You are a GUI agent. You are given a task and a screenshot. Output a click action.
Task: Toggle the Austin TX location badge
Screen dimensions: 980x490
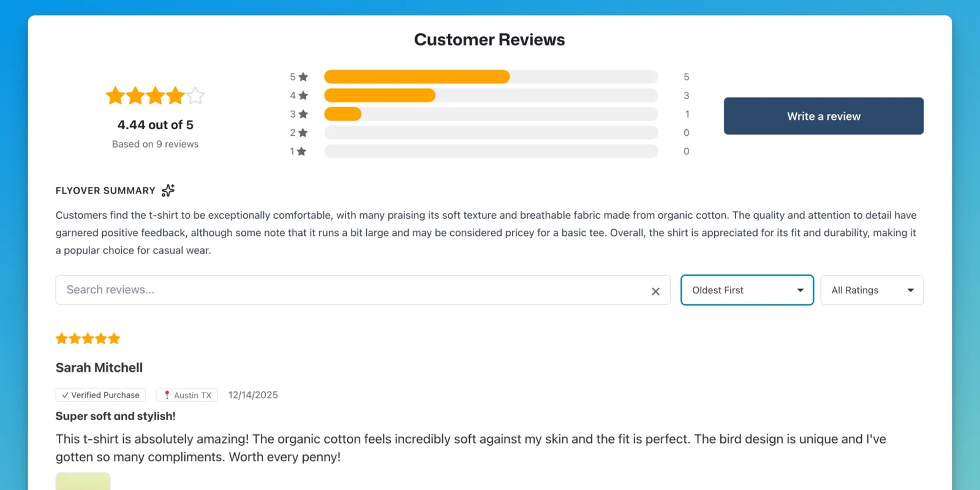(187, 394)
